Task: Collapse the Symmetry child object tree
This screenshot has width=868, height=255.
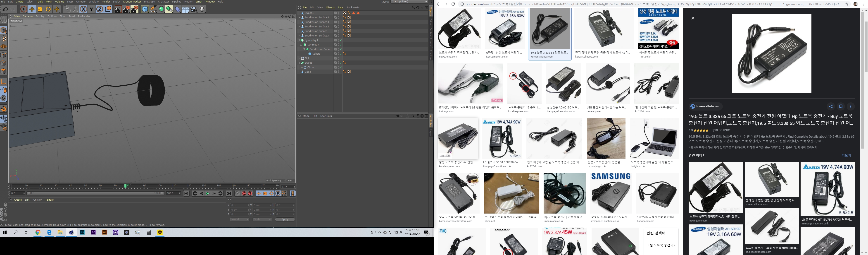Action: tap(301, 45)
